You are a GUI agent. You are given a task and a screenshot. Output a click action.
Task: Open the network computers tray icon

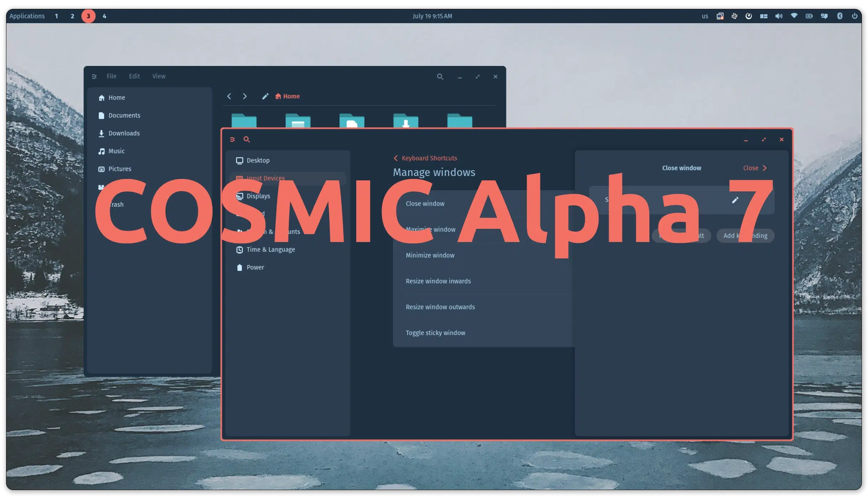point(720,16)
